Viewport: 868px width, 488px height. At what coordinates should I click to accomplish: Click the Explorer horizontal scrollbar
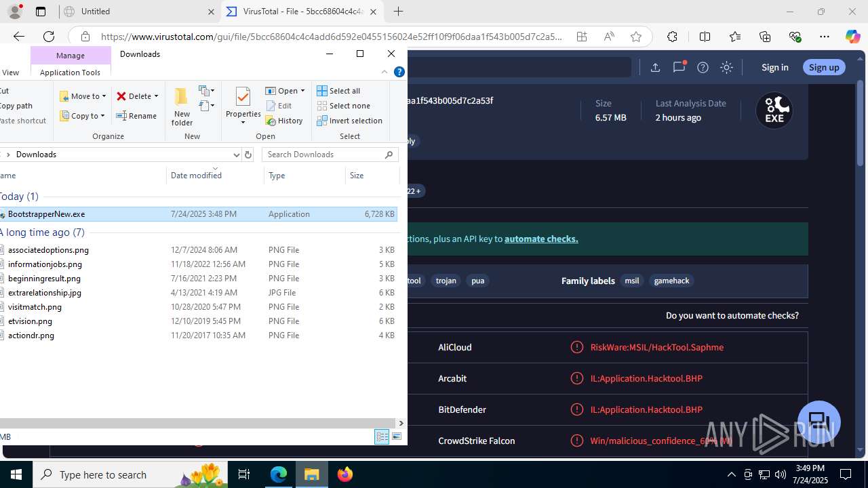[198, 424]
